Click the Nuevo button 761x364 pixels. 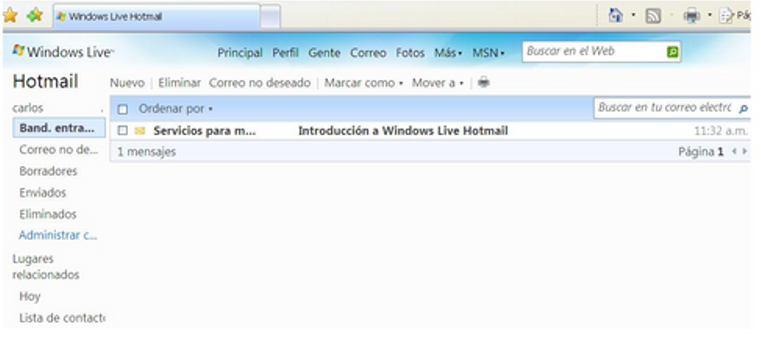127,83
